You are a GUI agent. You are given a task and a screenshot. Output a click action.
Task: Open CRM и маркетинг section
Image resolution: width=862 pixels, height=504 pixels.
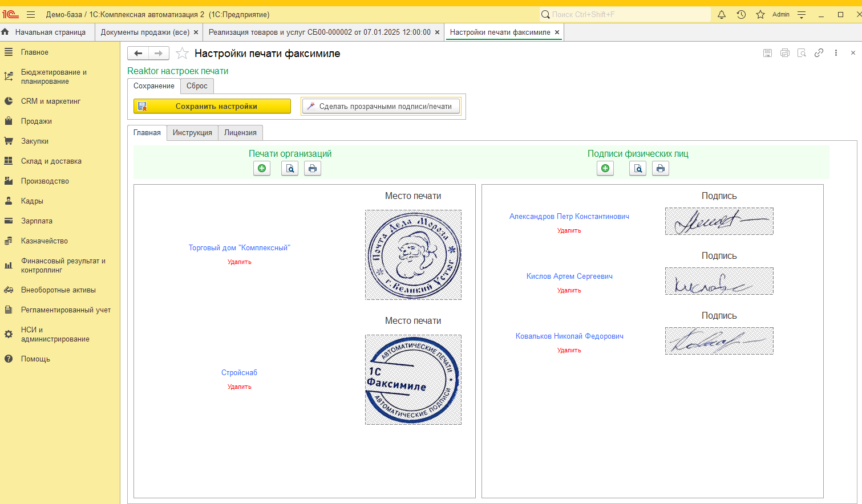pyautogui.click(x=51, y=101)
